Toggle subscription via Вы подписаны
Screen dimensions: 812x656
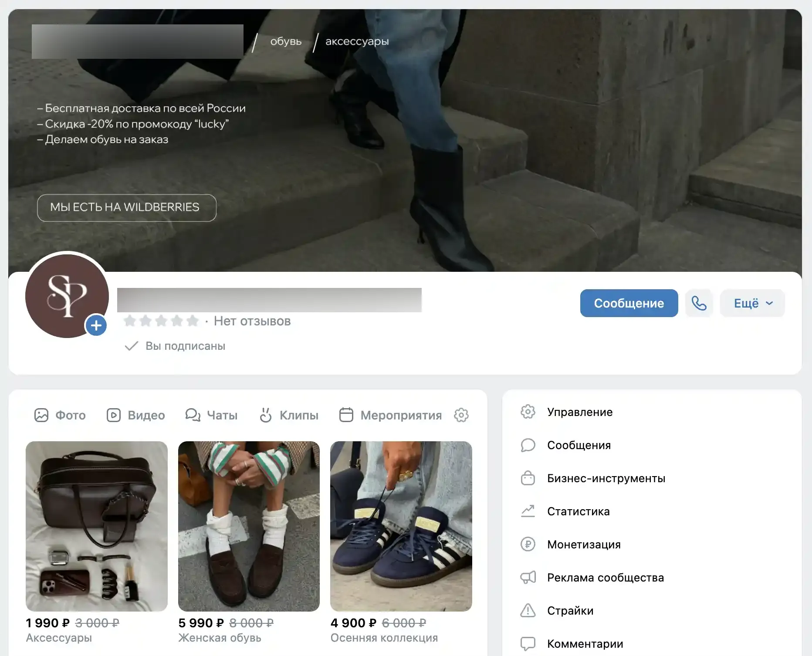point(175,346)
